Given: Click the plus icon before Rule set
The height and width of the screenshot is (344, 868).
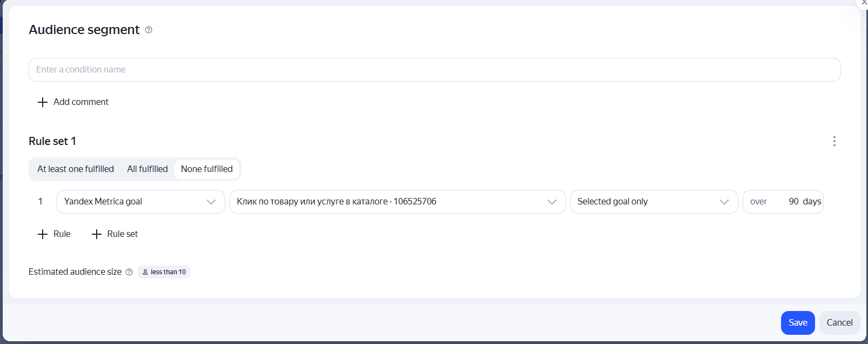Looking at the screenshot, I should point(97,234).
